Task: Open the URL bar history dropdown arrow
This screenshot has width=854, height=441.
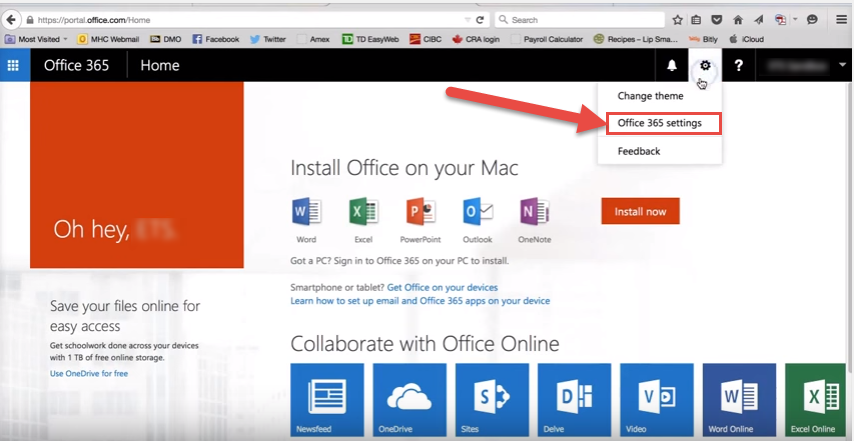Action: pyautogui.click(x=467, y=20)
